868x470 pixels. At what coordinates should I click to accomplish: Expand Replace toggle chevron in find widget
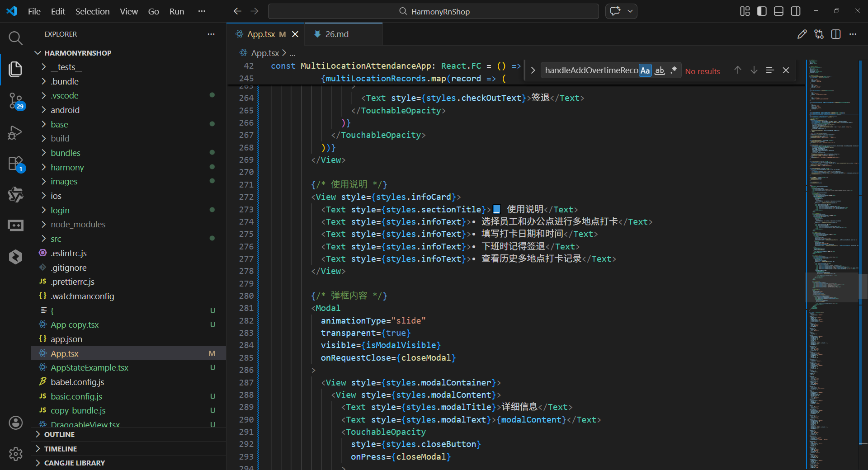[533, 70]
